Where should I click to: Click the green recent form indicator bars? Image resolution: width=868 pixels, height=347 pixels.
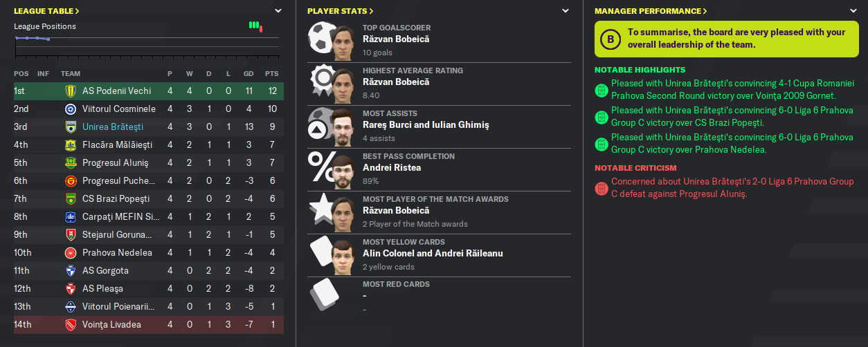[254, 26]
